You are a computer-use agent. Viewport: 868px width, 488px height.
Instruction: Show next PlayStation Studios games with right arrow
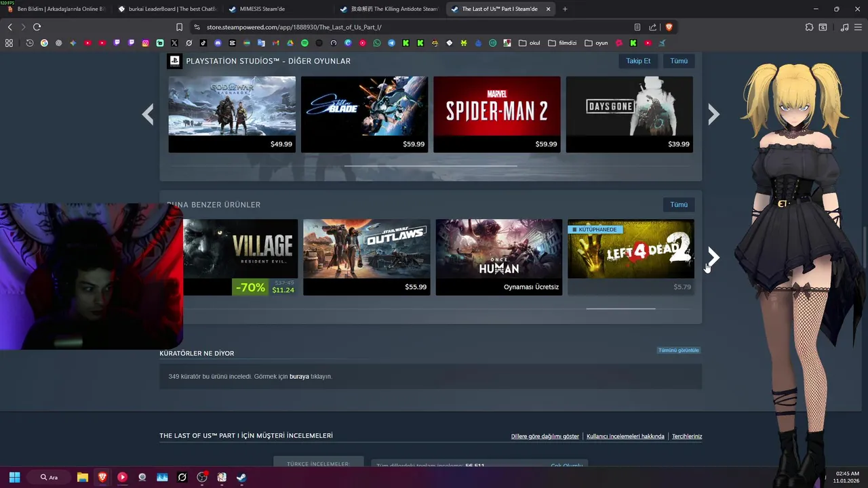click(713, 114)
